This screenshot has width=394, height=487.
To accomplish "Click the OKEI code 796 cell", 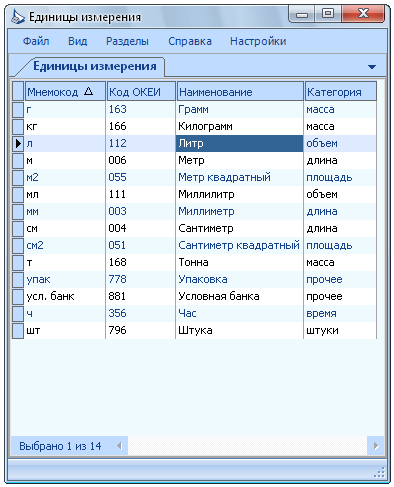I will click(x=141, y=331).
